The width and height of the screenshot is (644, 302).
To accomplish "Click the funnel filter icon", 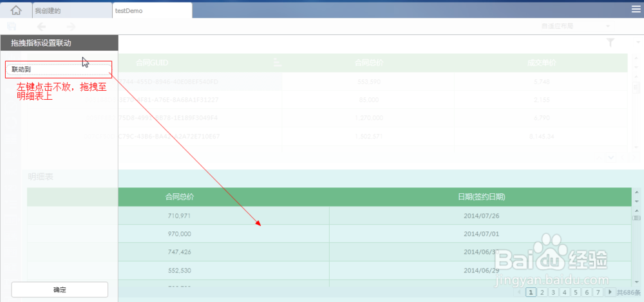I will [611, 42].
